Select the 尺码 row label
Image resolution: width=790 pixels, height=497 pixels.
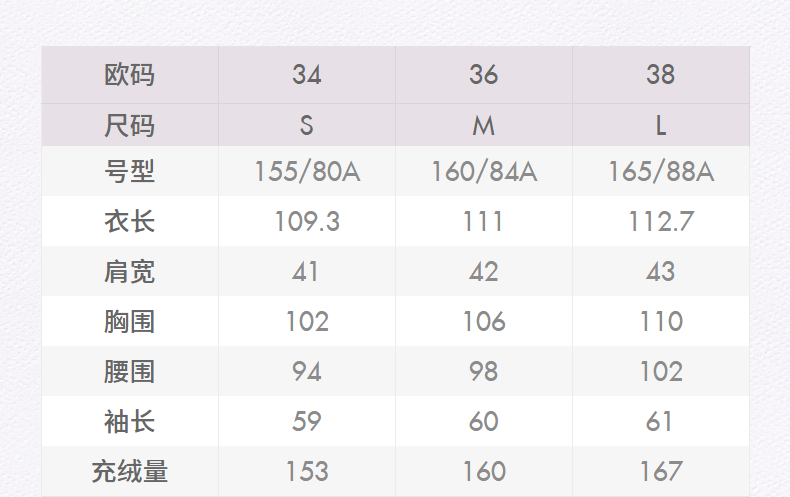click(130, 126)
